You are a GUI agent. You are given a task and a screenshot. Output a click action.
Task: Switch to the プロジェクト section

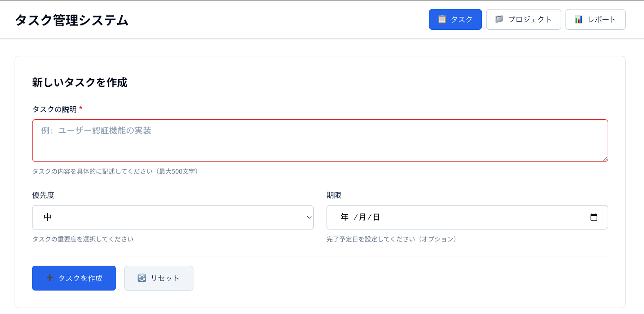pyautogui.click(x=523, y=19)
